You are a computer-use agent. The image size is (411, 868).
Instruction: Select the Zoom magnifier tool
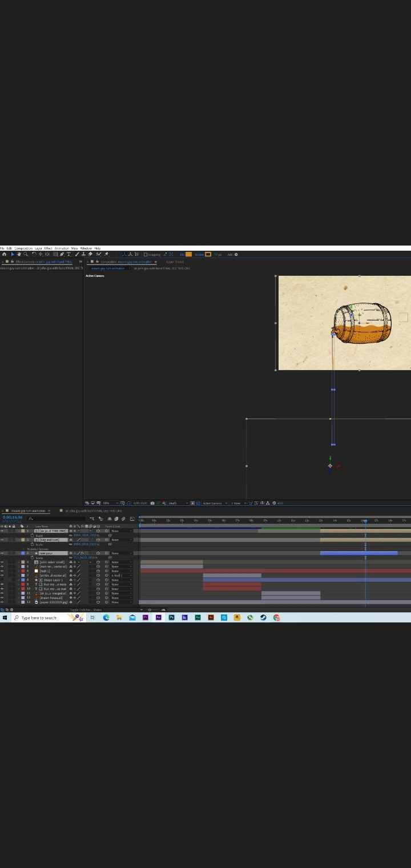pos(26,254)
